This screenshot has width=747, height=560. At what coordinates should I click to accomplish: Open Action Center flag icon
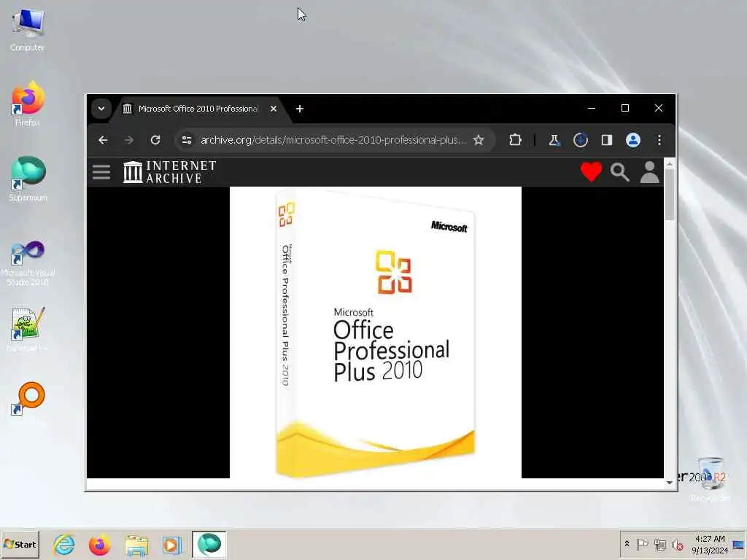tap(642, 544)
